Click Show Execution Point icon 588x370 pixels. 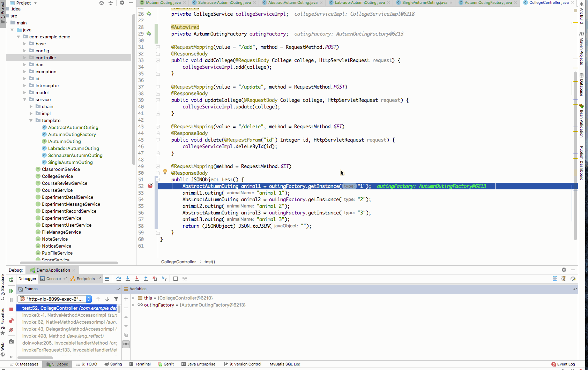click(107, 279)
